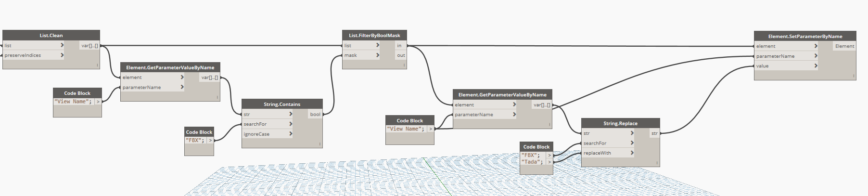Click the output arrow of the lone "FBX" code block

pos(210,141)
